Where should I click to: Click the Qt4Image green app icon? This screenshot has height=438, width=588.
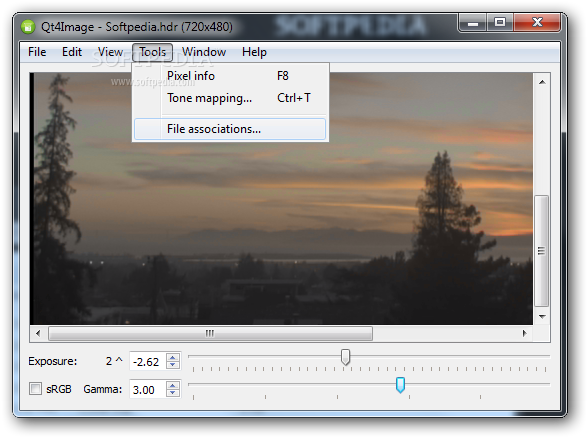(x=28, y=27)
